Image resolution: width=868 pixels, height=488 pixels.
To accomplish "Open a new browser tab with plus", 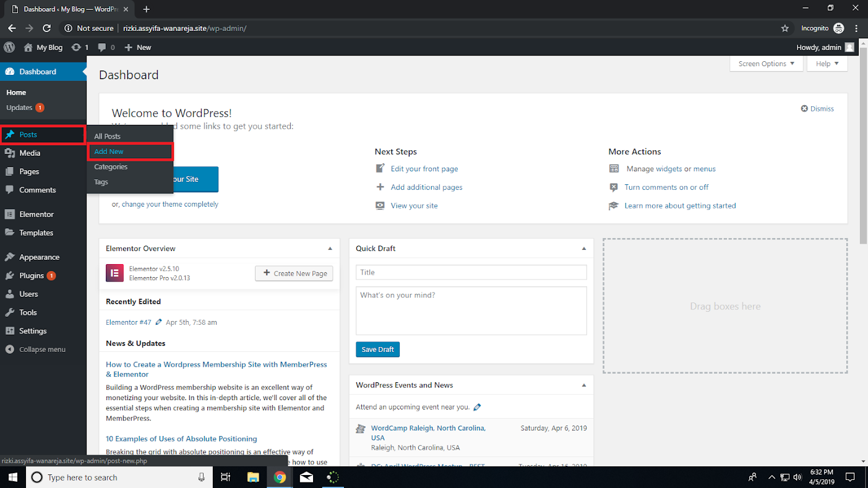I will (147, 9).
